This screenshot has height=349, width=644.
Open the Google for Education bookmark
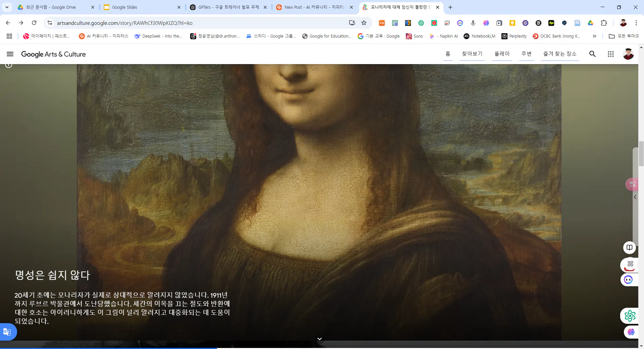point(327,36)
